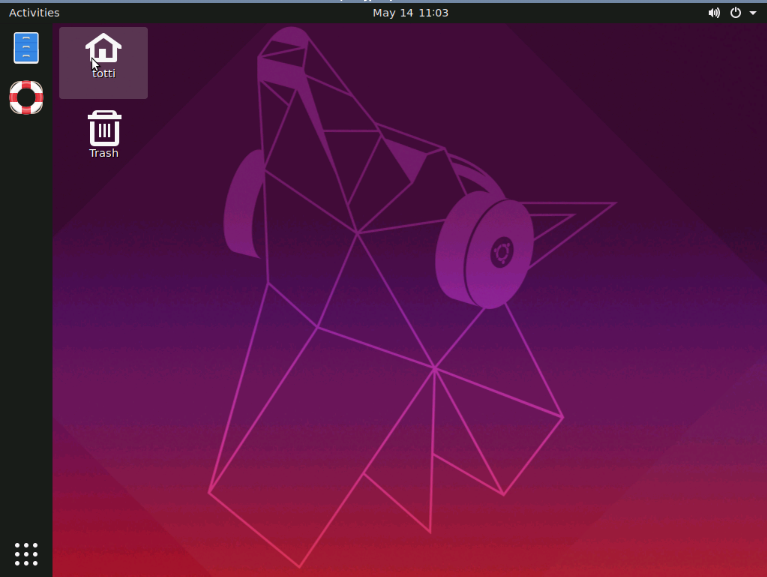The width and height of the screenshot is (767, 577).
Task: Click the power icon in top bar
Action: coord(735,13)
